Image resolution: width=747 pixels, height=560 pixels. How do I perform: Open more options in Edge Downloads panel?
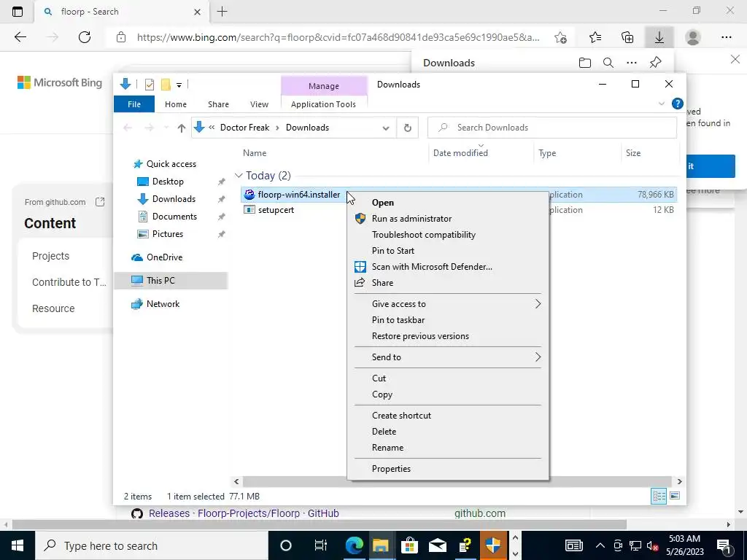click(632, 63)
